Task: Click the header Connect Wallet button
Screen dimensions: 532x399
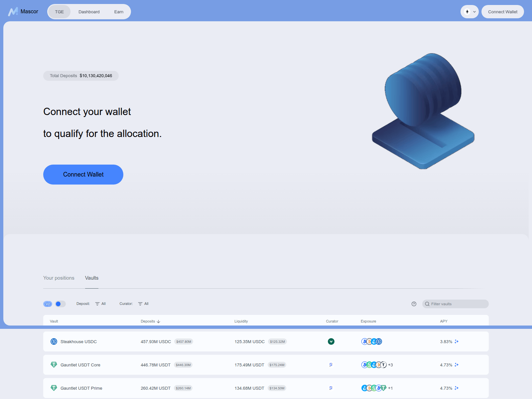Action: [502, 12]
